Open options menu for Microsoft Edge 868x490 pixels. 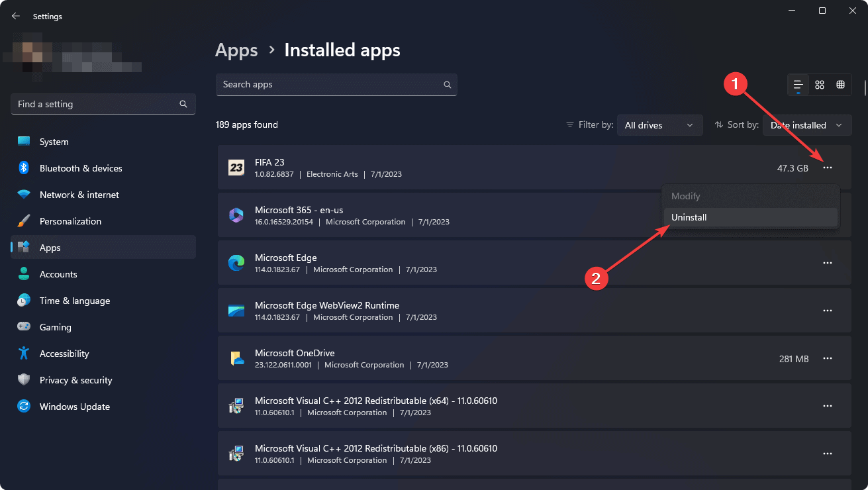click(x=828, y=263)
